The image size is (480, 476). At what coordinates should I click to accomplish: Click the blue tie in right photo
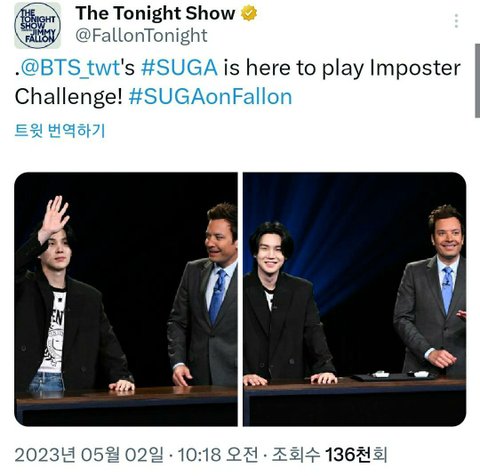(447, 289)
